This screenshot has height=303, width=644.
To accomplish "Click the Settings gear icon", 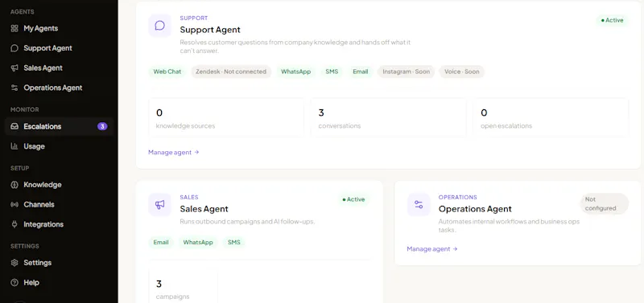I will click(14, 262).
